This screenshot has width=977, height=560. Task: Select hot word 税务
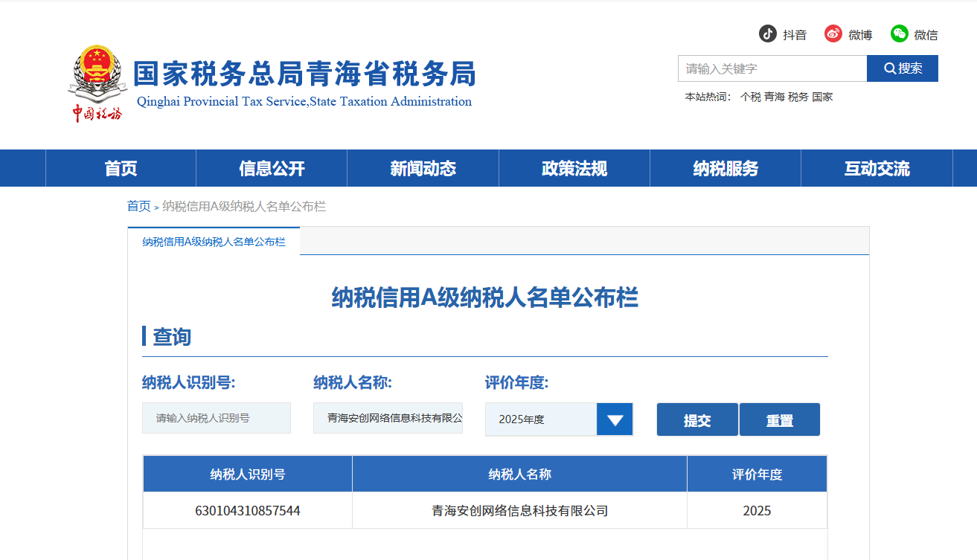[x=798, y=97]
